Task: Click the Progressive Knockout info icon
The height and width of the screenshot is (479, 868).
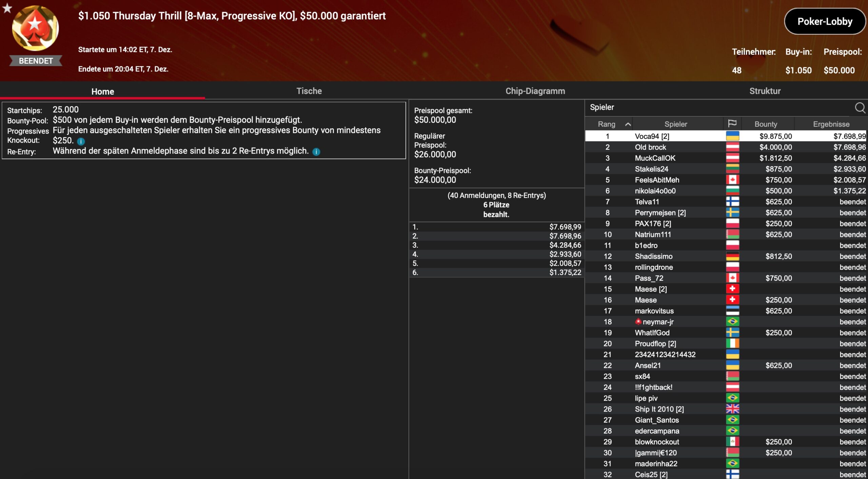Action: pyautogui.click(x=81, y=141)
